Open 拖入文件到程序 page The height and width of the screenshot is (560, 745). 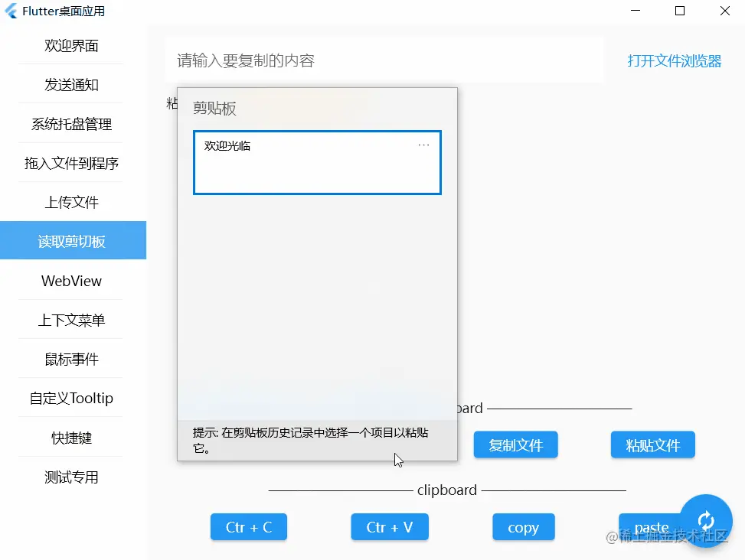pyautogui.click(x=71, y=163)
